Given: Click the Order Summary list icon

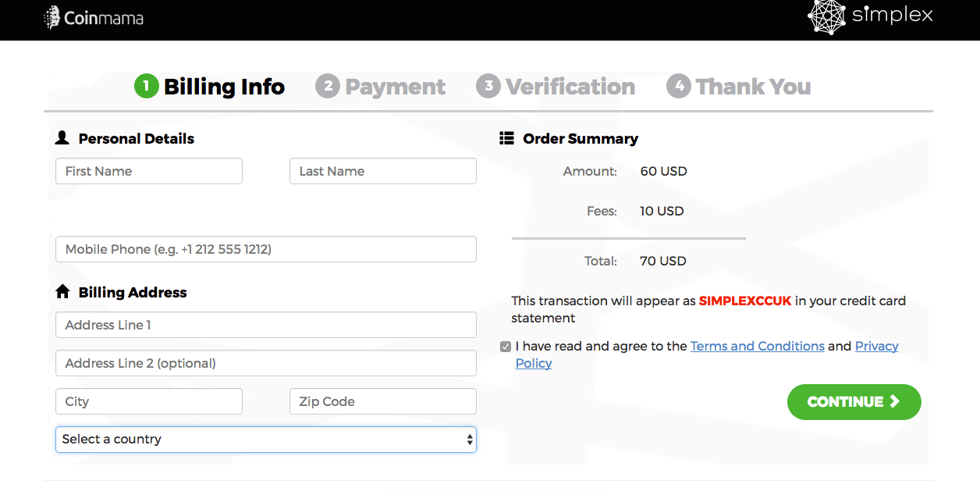Looking at the screenshot, I should (506, 138).
